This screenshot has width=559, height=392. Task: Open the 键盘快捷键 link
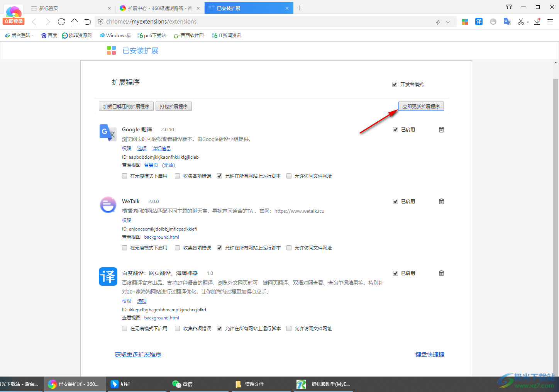click(430, 355)
